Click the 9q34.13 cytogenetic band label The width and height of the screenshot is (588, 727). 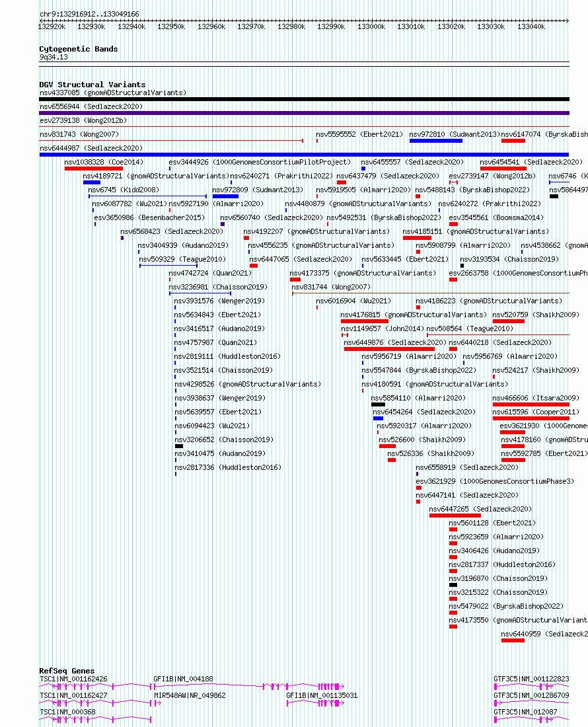(x=54, y=57)
